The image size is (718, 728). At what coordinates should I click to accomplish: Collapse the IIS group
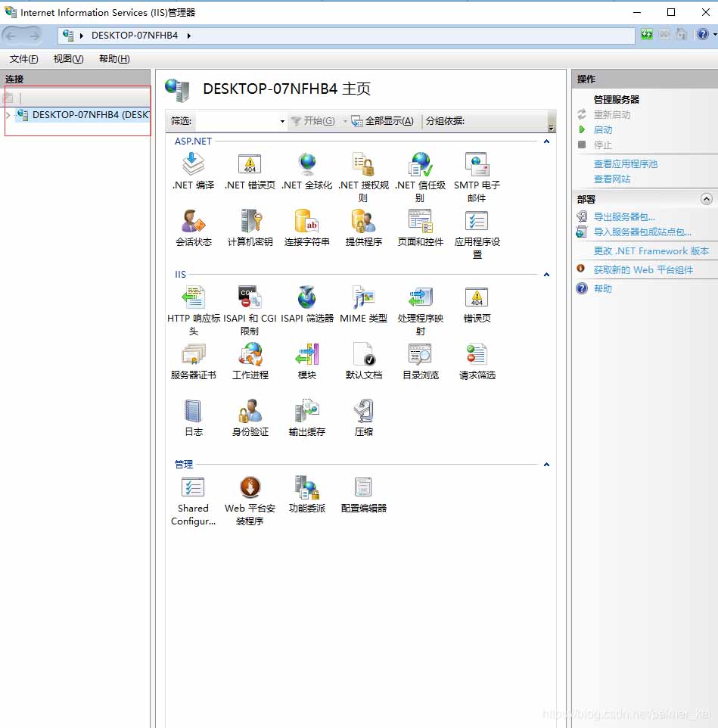546,275
